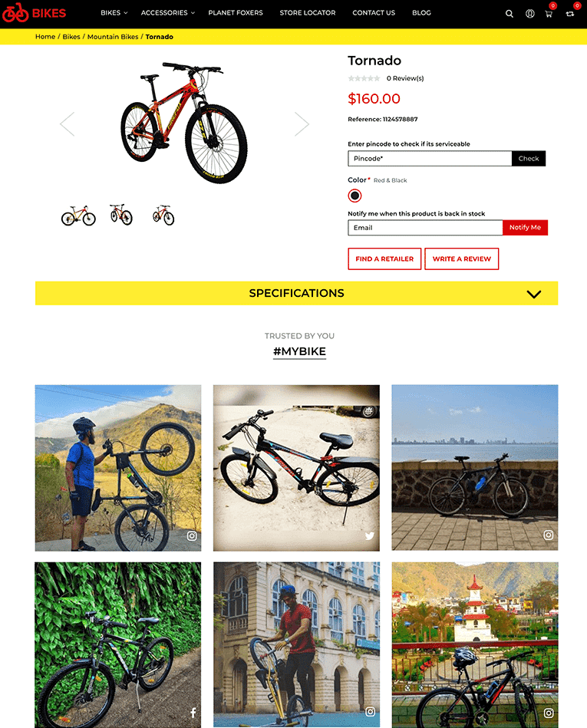Screen dimensions: 587x728
Task: Click the Notify Me button
Action: coord(526,228)
